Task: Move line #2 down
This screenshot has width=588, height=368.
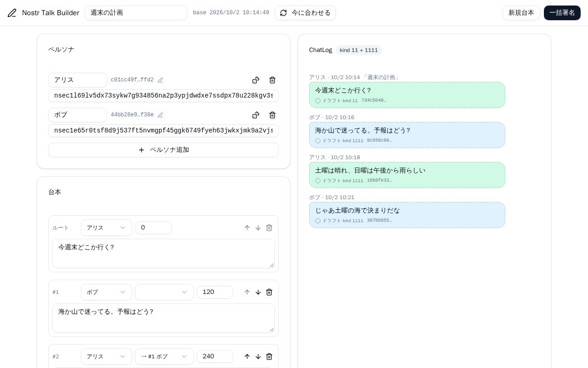Action: tap(258, 356)
